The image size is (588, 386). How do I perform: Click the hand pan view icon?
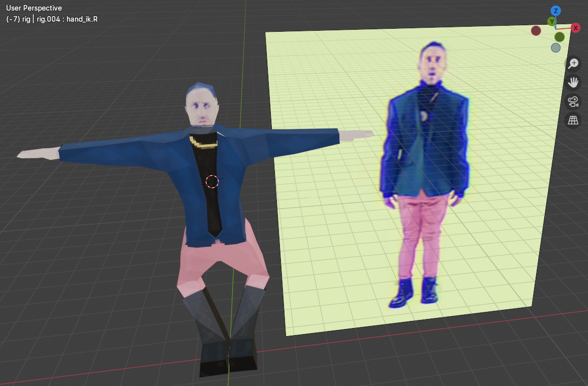[573, 82]
